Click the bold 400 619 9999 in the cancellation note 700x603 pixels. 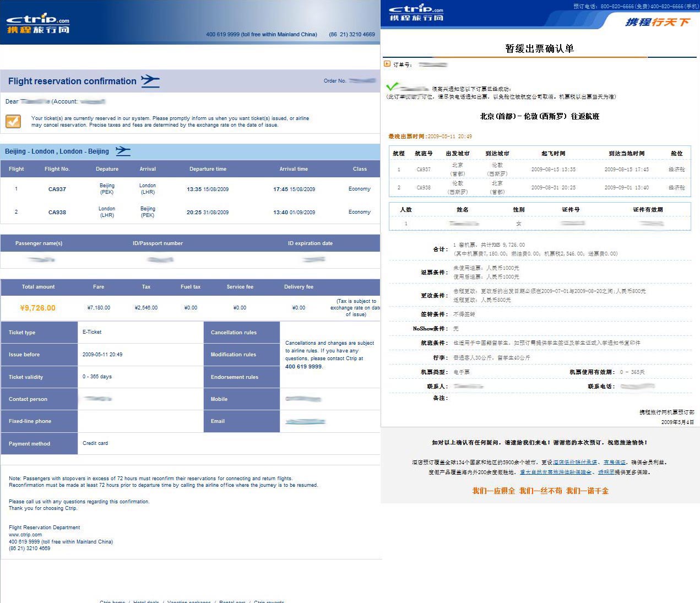click(x=303, y=367)
